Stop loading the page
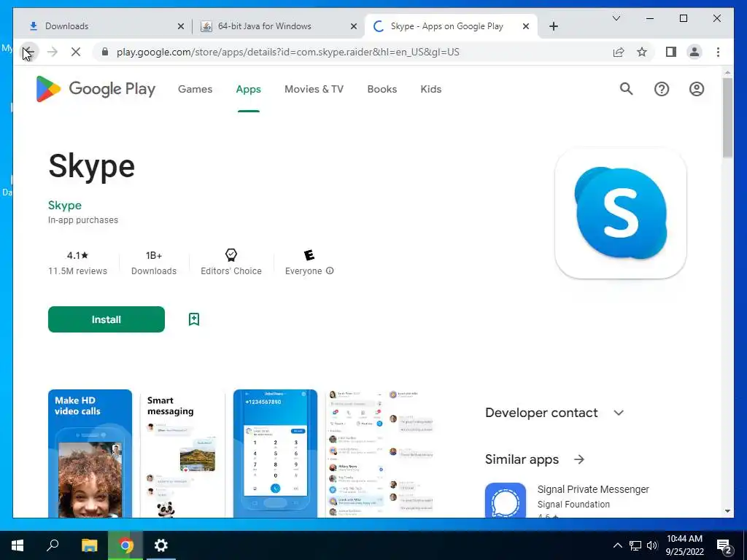 pos(76,52)
